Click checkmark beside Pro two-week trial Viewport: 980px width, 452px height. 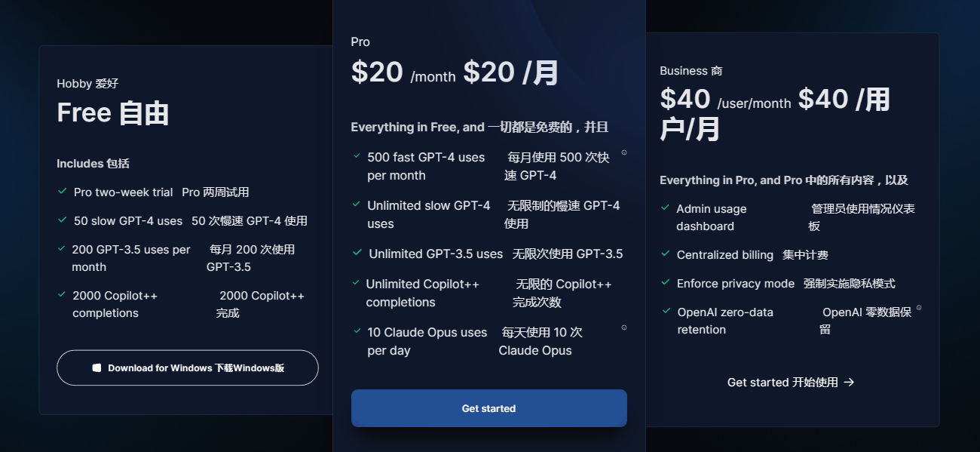(x=63, y=192)
